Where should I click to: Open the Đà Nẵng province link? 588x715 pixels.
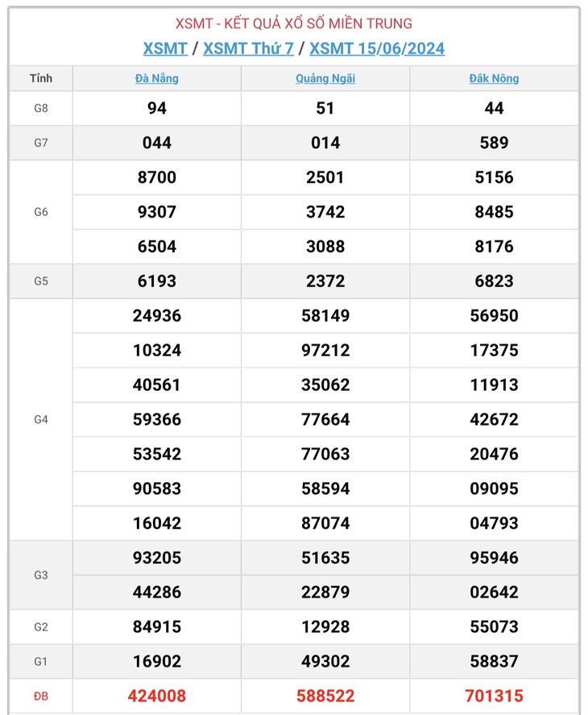pos(157,78)
